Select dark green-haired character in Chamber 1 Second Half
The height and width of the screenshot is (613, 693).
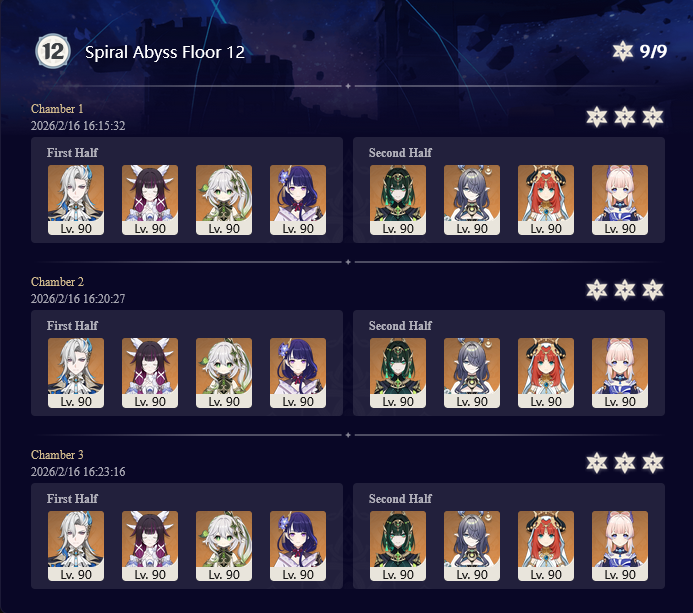tap(398, 200)
